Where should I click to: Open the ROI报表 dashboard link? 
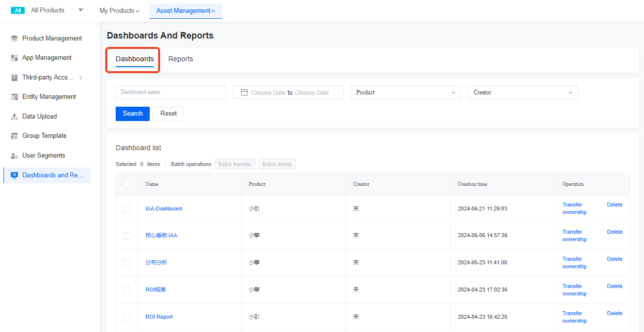point(156,290)
